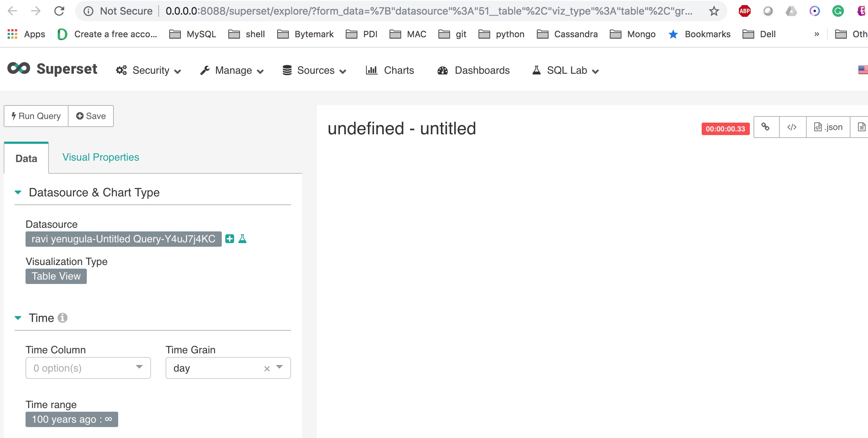Expand the Time Column options

(139, 368)
